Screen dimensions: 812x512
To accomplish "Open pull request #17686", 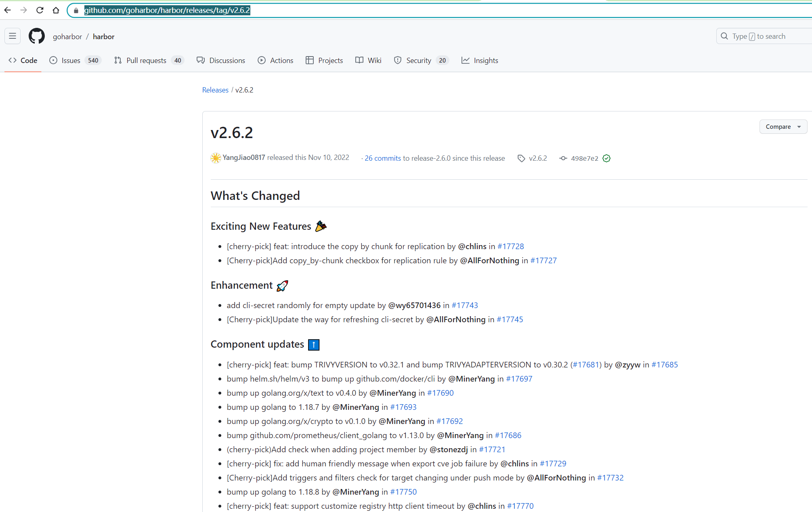I will 508,435.
